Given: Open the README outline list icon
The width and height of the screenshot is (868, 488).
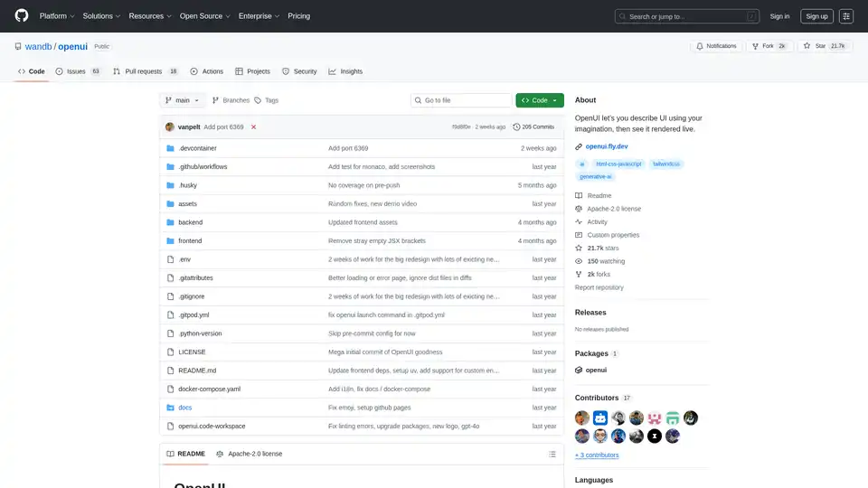Looking at the screenshot, I should coord(552,454).
